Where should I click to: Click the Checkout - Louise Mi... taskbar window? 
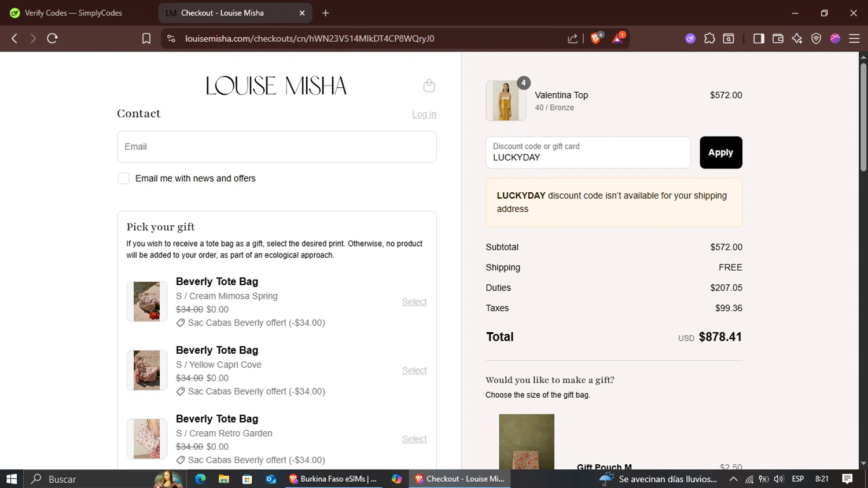point(460,479)
